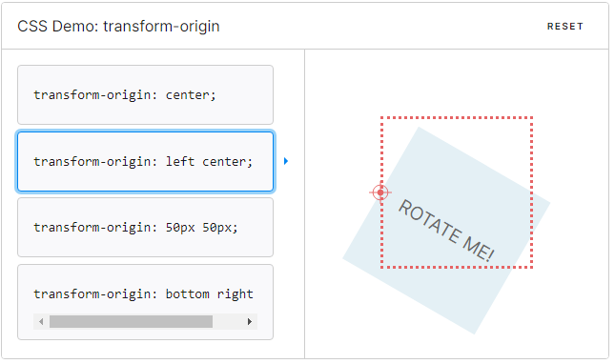Click the ROTATE ME! text

point(446,230)
